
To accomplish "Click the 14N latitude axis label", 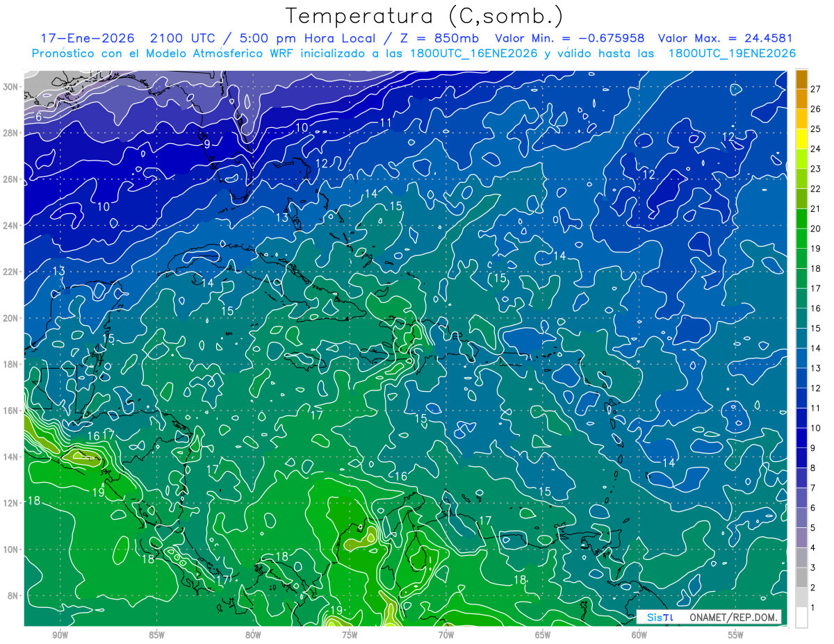I will [12, 456].
